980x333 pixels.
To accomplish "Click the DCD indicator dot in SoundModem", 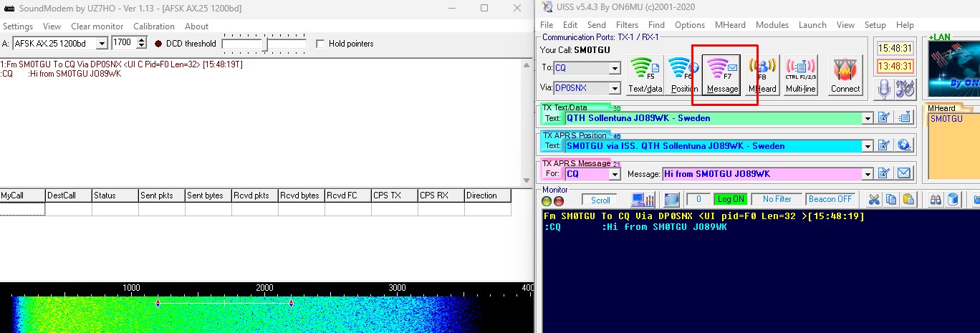I will (x=158, y=44).
